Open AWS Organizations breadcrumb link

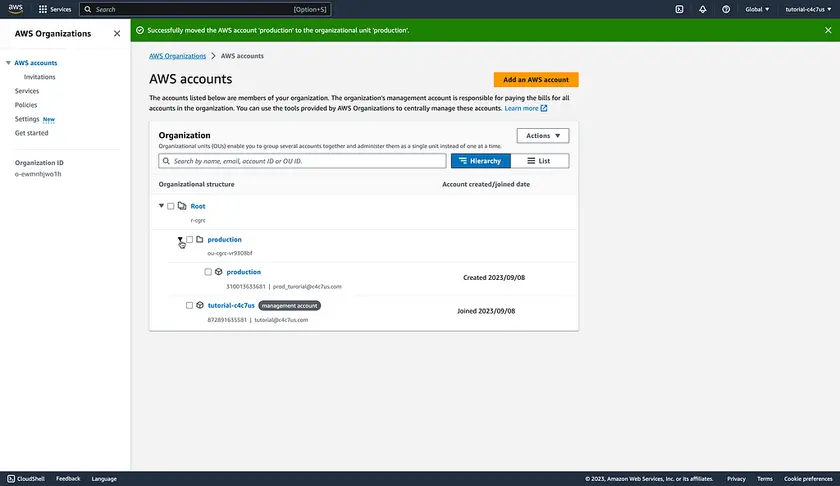(x=177, y=56)
